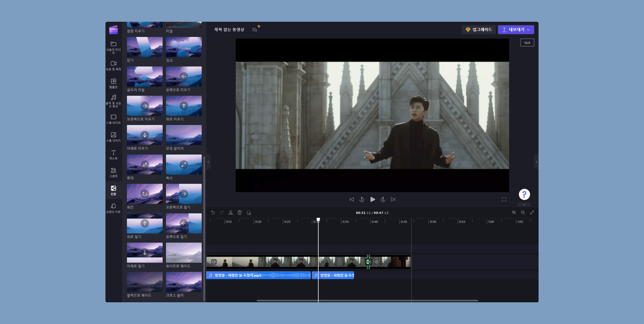Open the 템플릿 sidebar section
The height and width of the screenshot is (324, 644).
pyautogui.click(x=113, y=83)
